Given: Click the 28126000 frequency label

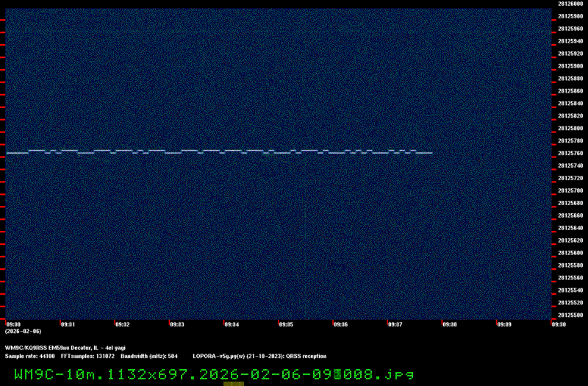Looking at the screenshot, I should [570, 4].
